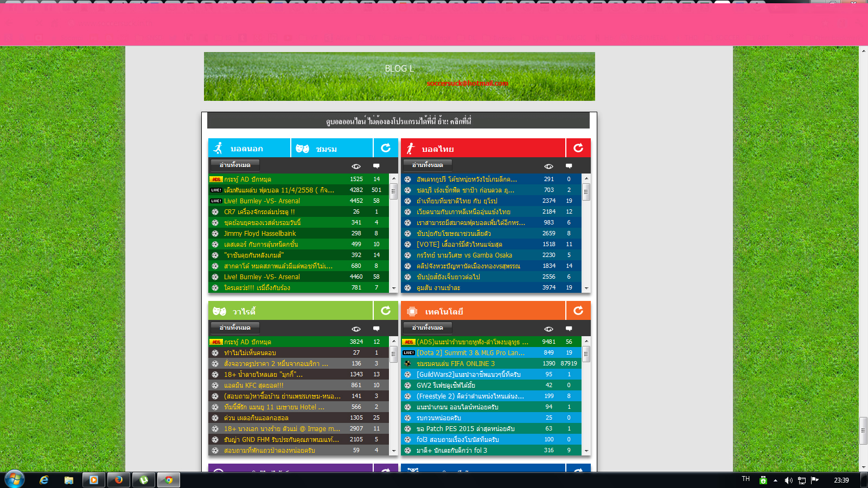The image size is (868, 488).
Task: Click the ADS badge on กระทู้ AD ปักหมุด in บอลนอก
Action: point(216,179)
